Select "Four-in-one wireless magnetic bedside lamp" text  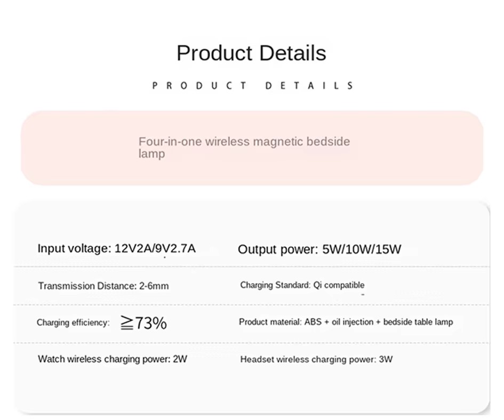point(244,147)
